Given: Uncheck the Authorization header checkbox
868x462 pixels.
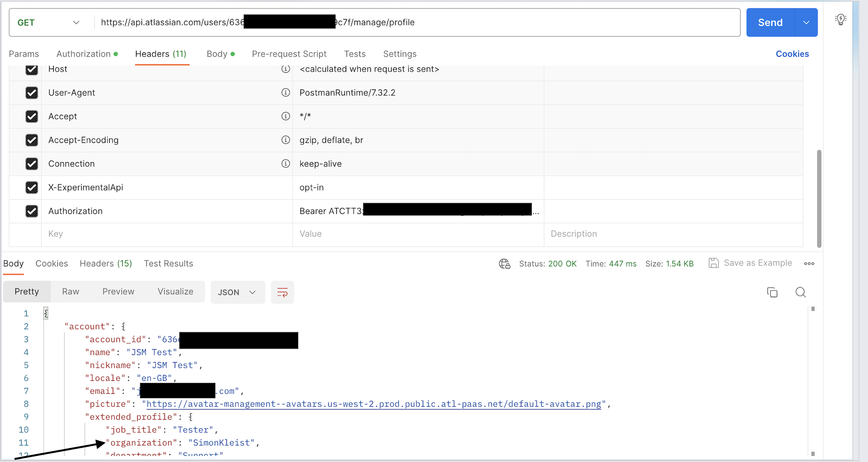Looking at the screenshot, I should [x=32, y=211].
